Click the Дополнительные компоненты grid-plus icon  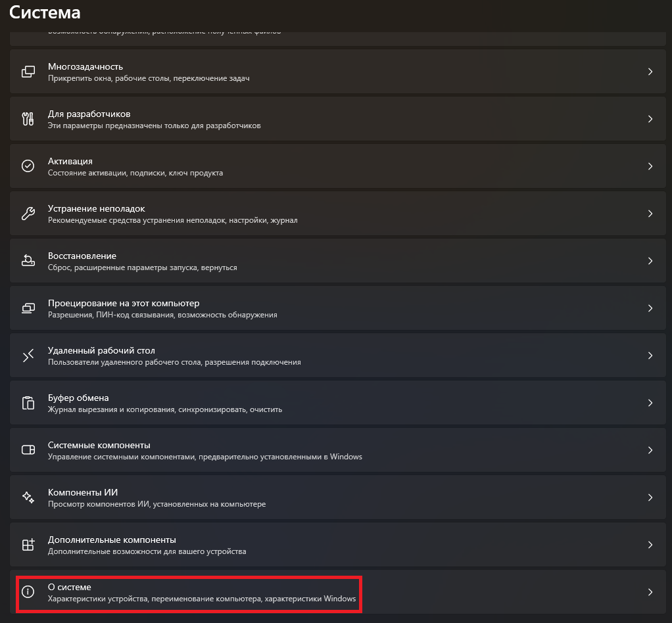point(28,545)
